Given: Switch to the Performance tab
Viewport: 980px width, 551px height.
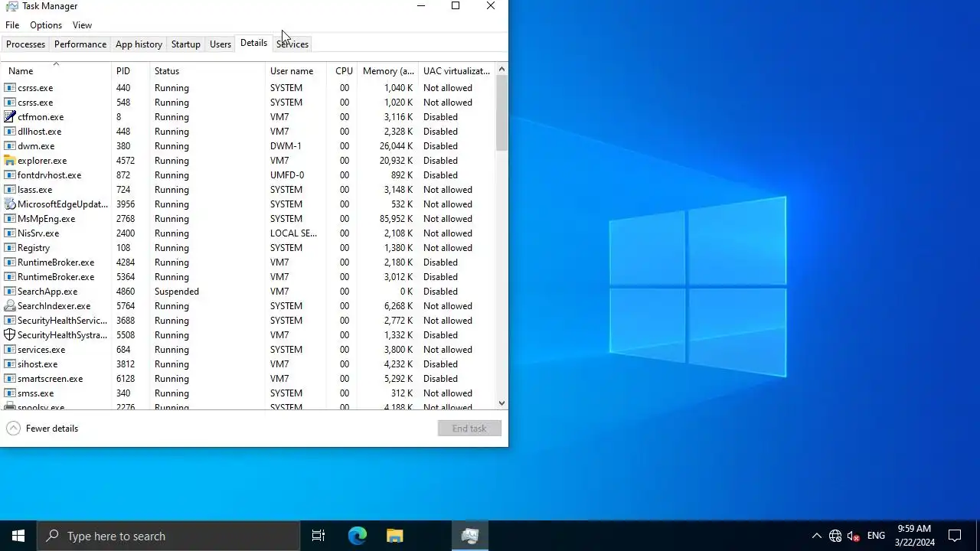Looking at the screenshot, I should 80,44.
